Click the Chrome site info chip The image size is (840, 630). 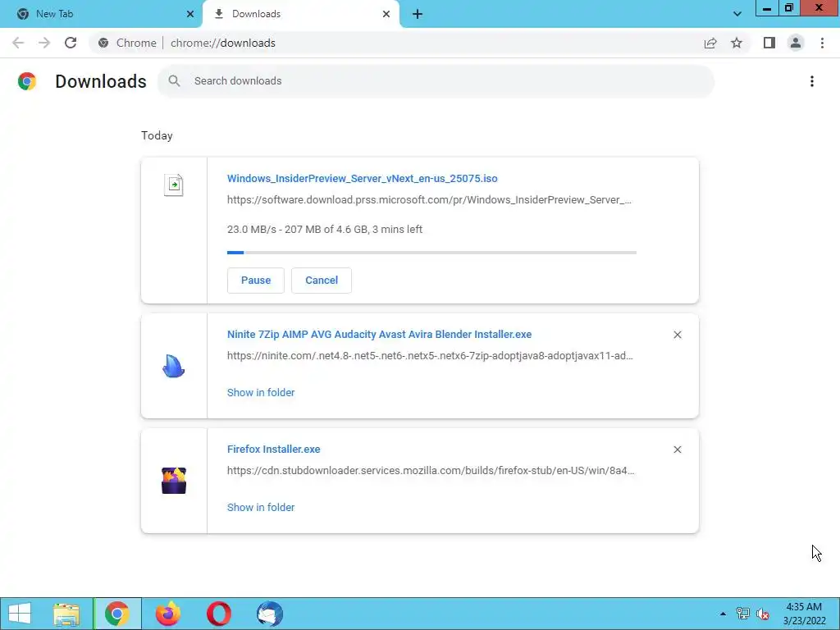[127, 43]
